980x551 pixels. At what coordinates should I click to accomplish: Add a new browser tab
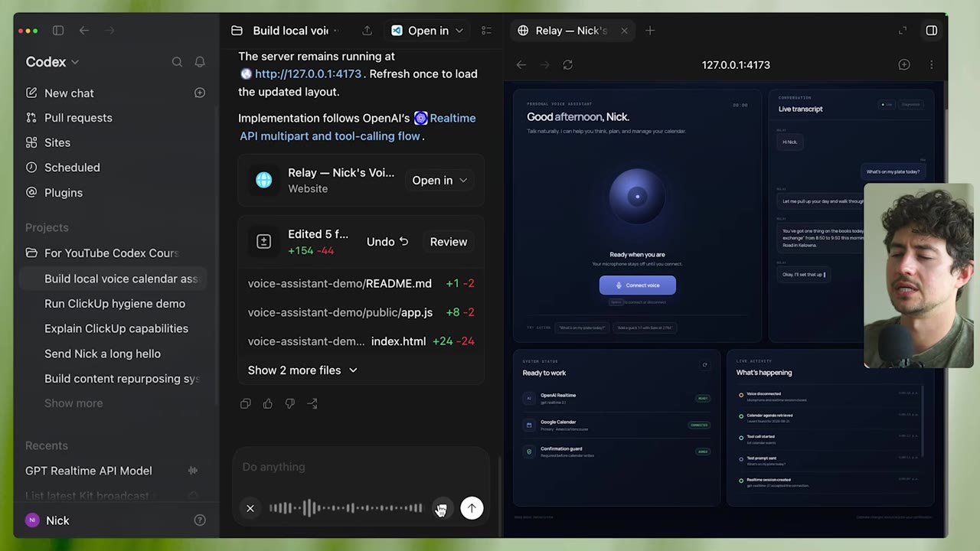(x=650, y=31)
